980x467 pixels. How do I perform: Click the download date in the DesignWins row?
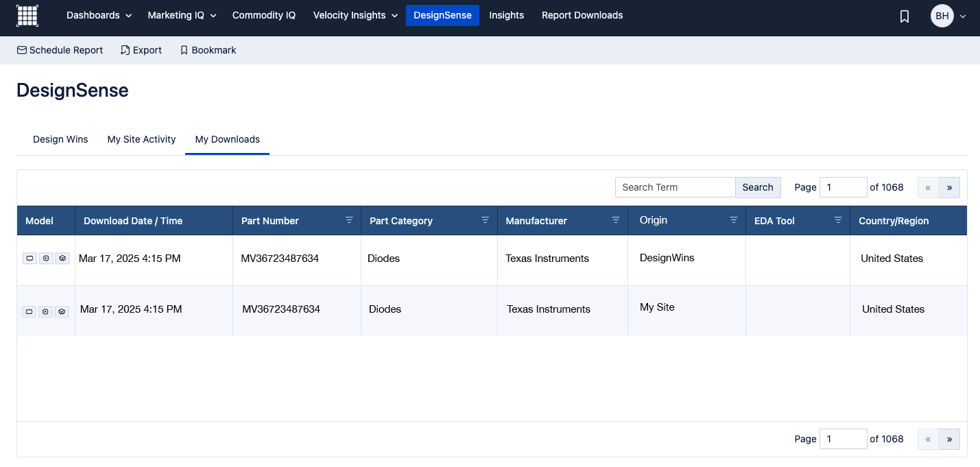[x=130, y=259]
